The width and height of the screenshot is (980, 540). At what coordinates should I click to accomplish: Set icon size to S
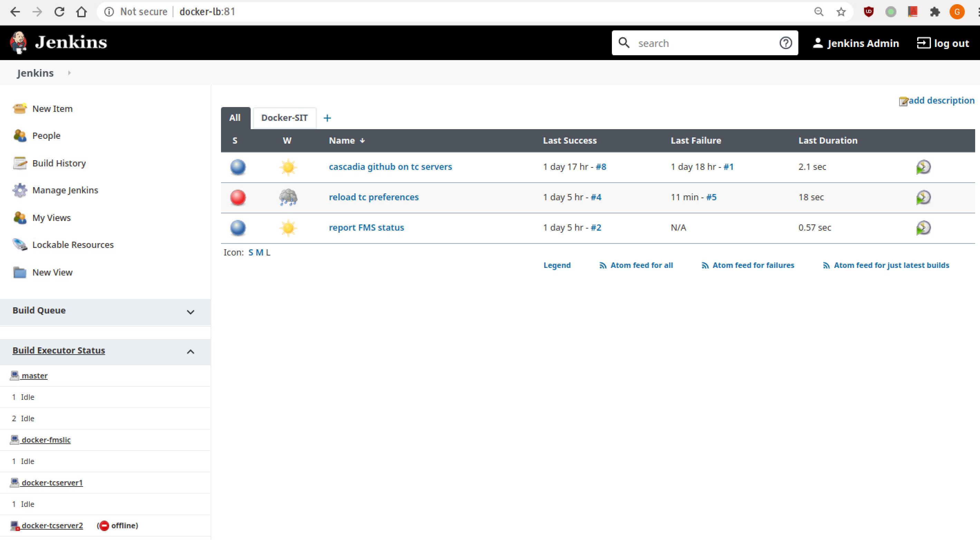251,252
